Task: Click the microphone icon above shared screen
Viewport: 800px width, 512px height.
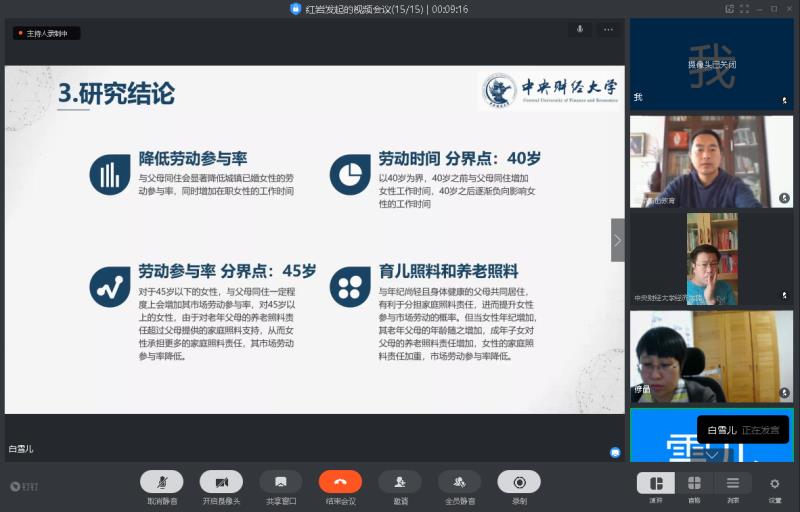Action: [579, 30]
